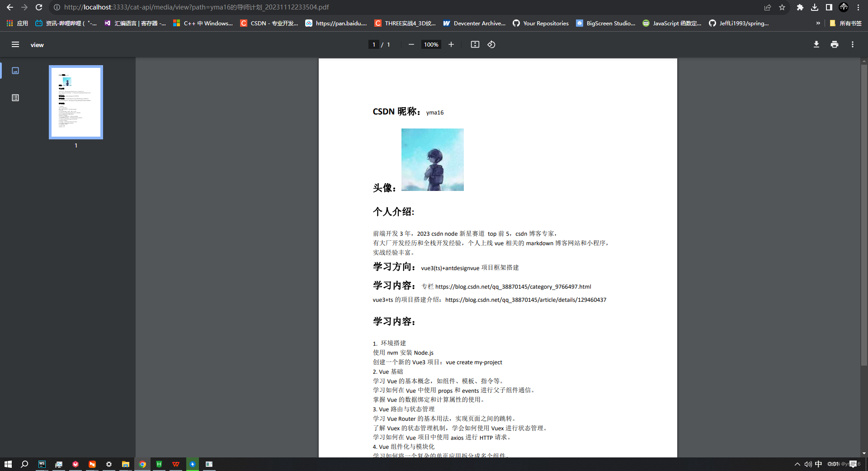Toggle the bookmark star for this page
This screenshot has width=868, height=471.
coord(783,7)
